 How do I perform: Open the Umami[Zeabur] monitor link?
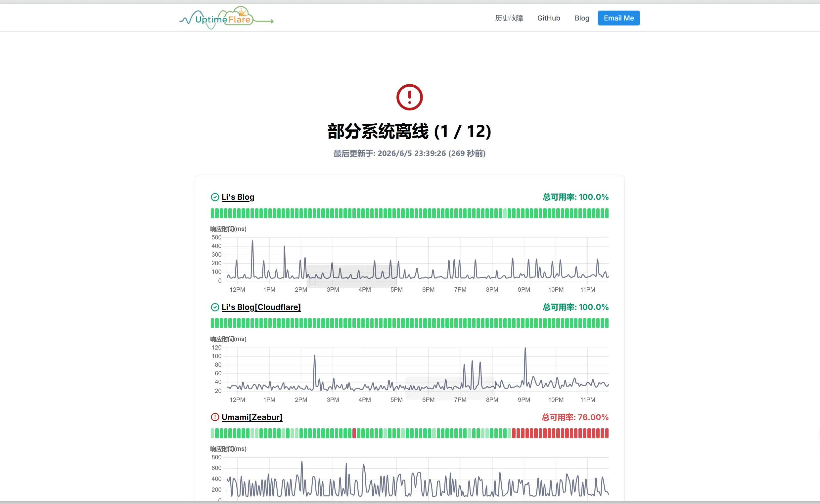[252, 417]
